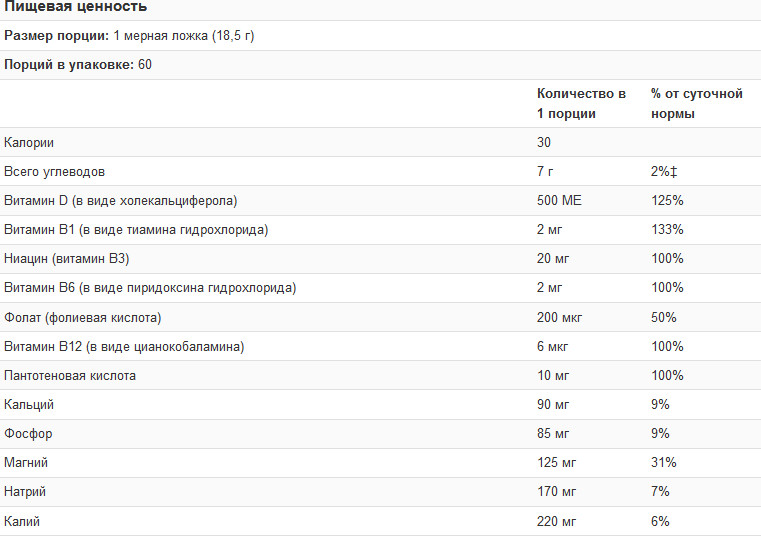Screen dimensions: 761x536
Task: Click the '500 МЕ' amount value
Action: (559, 201)
